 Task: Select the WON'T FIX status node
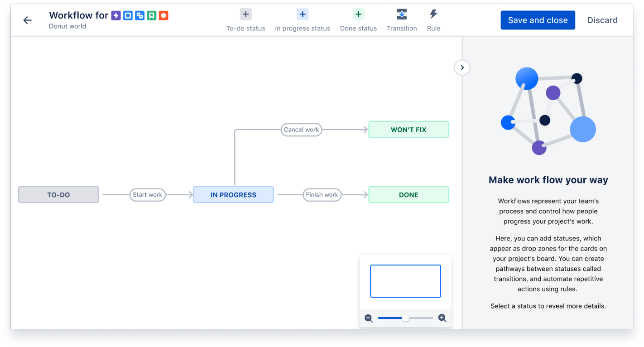408,129
